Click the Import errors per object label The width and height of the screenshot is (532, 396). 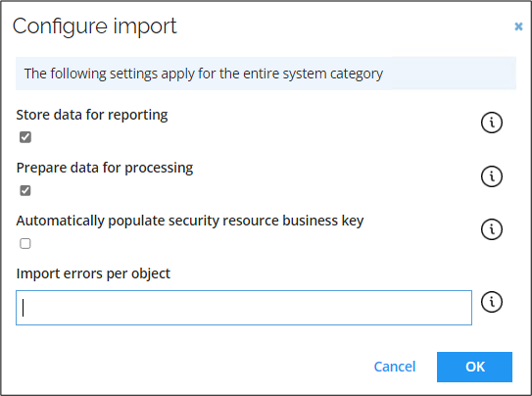pyautogui.click(x=93, y=273)
